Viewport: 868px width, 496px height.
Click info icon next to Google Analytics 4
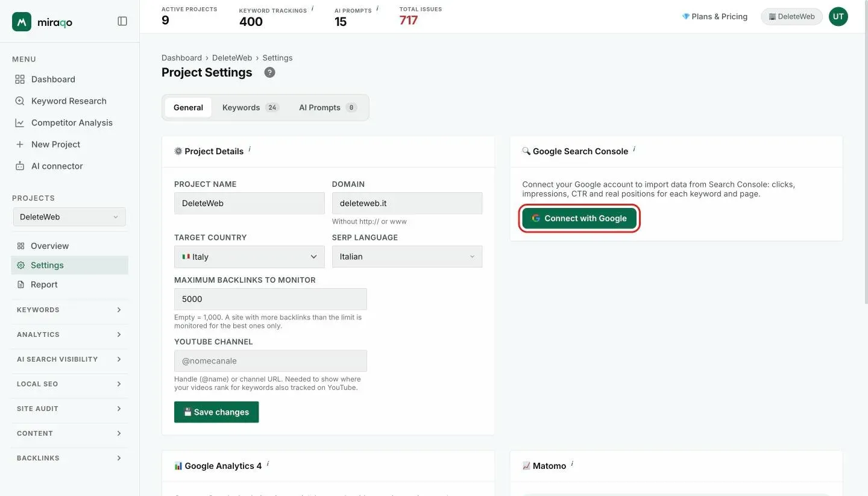tap(268, 463)
